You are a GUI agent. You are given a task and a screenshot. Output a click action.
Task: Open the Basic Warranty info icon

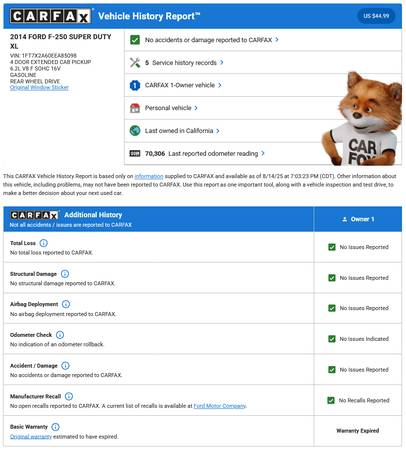pyautogui.click(x=56, y=427)
